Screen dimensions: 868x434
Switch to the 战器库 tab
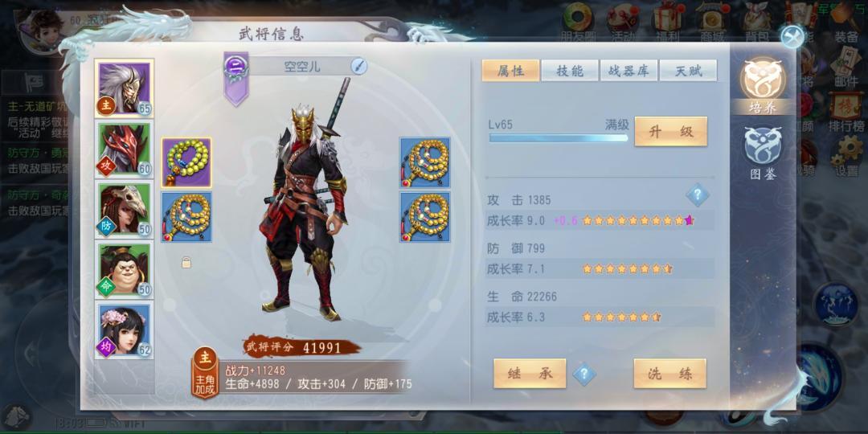628,71
